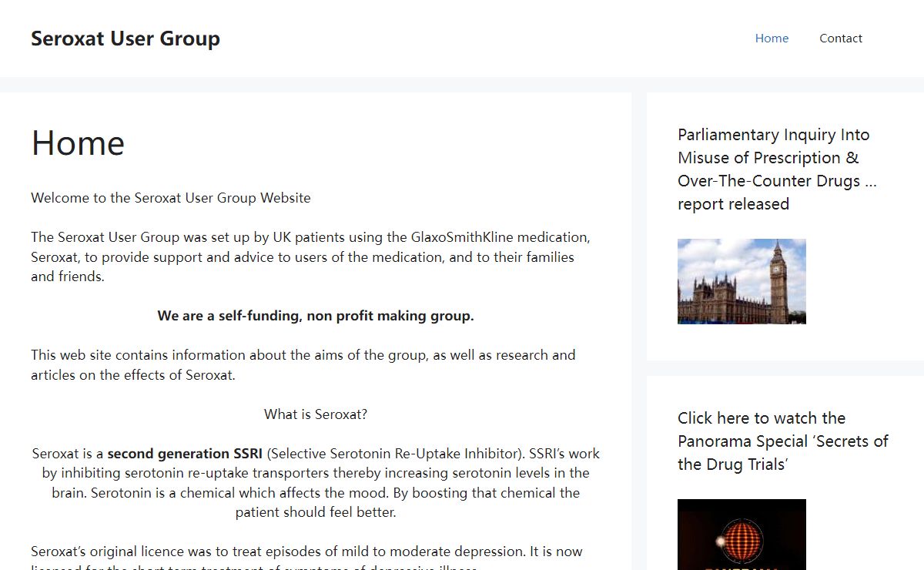Click the Houses of Parliament thumbnail image
This screenshot has height=570, width=924.
click(x=742, y=281)
